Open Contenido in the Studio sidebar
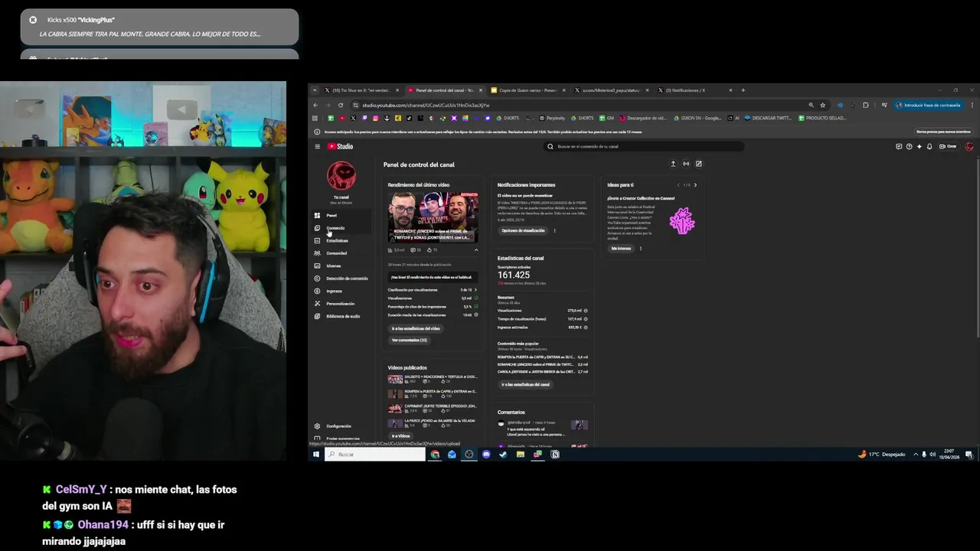980x551 pixels. (341, 228)
